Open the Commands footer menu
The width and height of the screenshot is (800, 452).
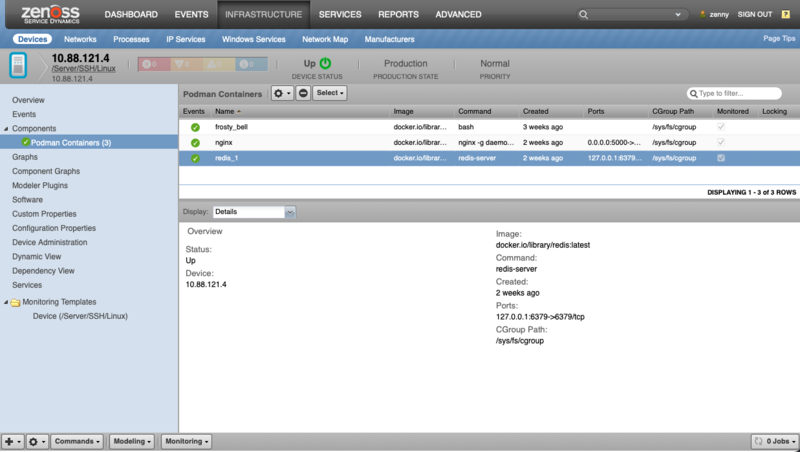coord(77,442)
